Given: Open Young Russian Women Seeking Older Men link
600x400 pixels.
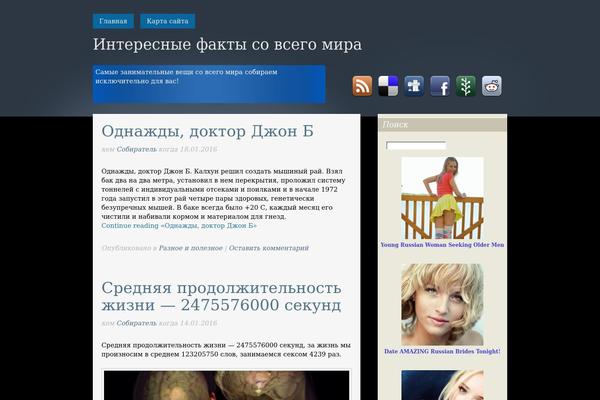Looking at the screenshot, I should pos(442,245).
